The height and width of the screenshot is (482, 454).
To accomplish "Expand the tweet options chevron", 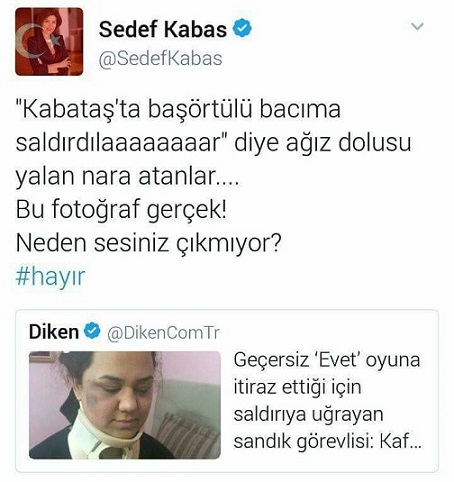I will 417,26.
